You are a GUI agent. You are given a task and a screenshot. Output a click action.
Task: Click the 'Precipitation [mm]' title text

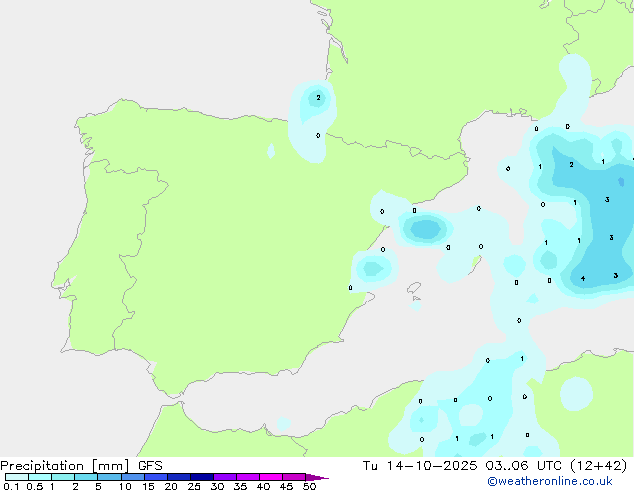(x=65, y=466)
